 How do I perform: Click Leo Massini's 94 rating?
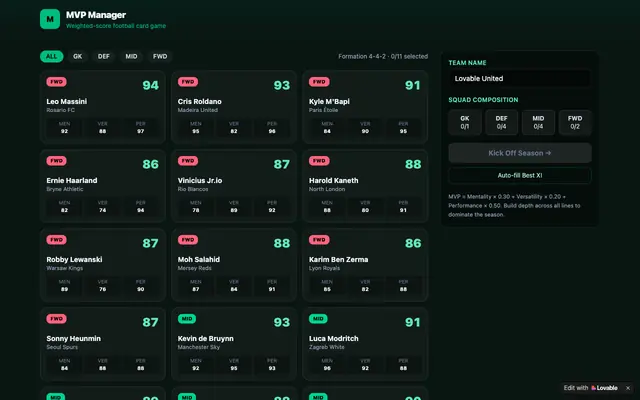click(150, 85)
